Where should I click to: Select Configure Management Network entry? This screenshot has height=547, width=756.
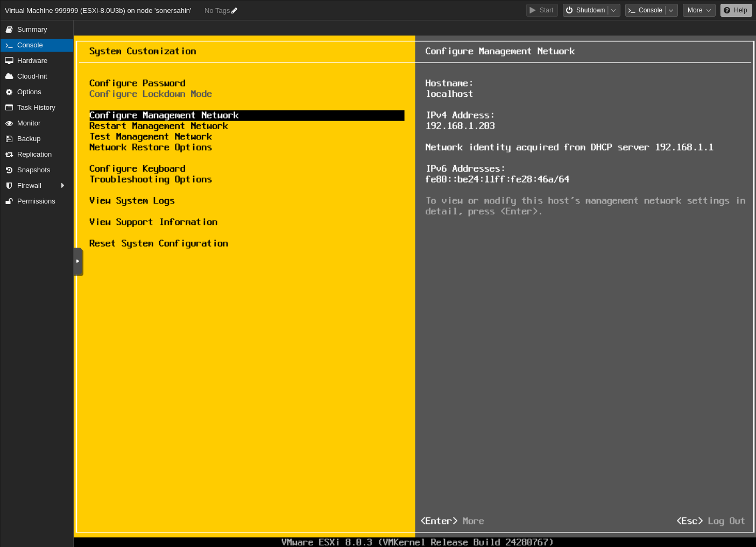click(164, 115)
